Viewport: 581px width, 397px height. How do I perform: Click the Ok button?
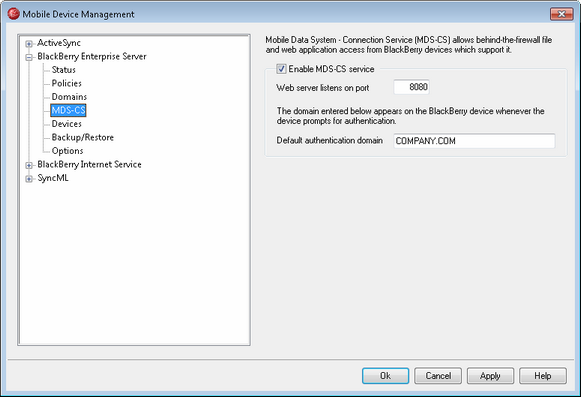click(385, 376)
